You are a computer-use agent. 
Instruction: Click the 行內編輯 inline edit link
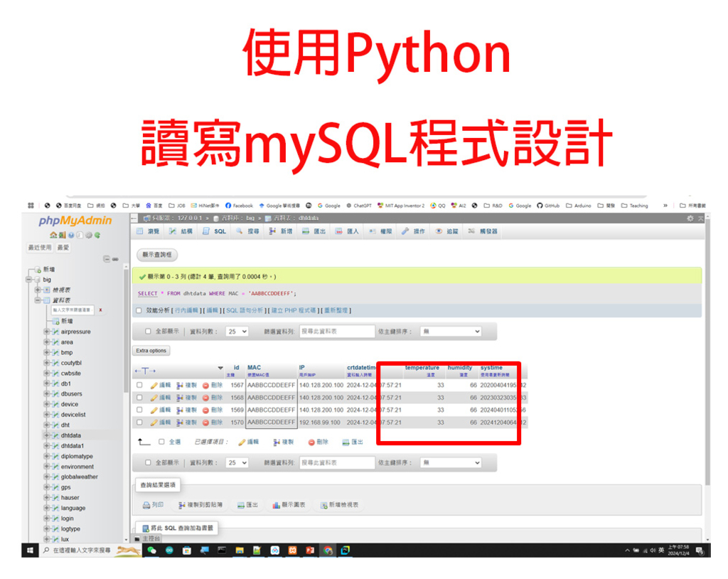tap(186, 310)
